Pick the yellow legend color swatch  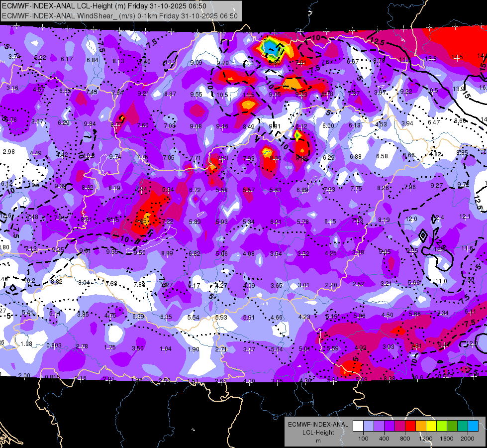(x=431, y=426)
